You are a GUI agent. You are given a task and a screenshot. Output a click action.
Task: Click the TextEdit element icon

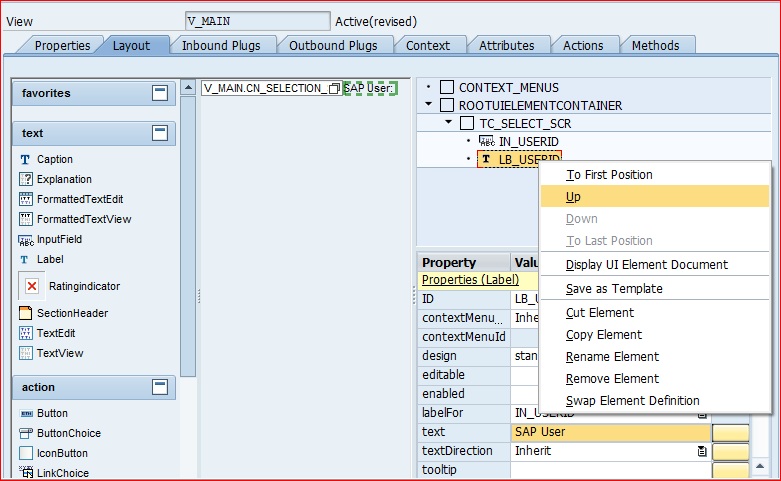25,333
